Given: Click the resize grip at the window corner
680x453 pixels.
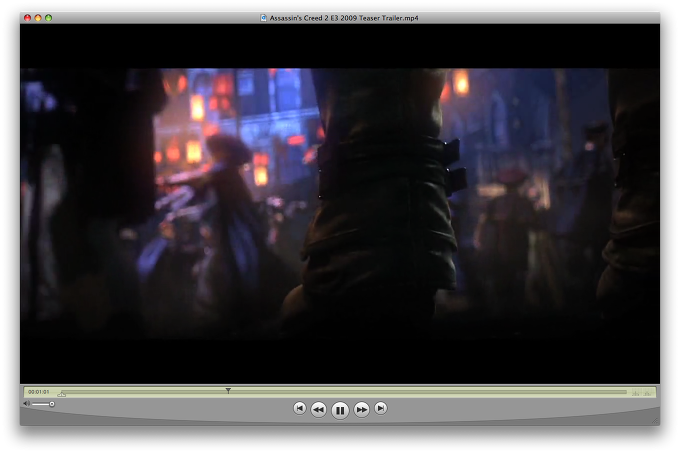Looking at the screenshot, I should (x=655, y=421).
